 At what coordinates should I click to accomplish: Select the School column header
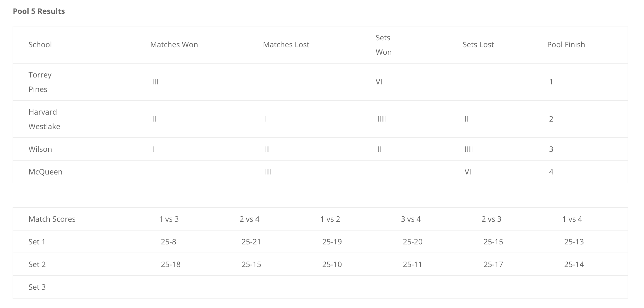point(40,45)
